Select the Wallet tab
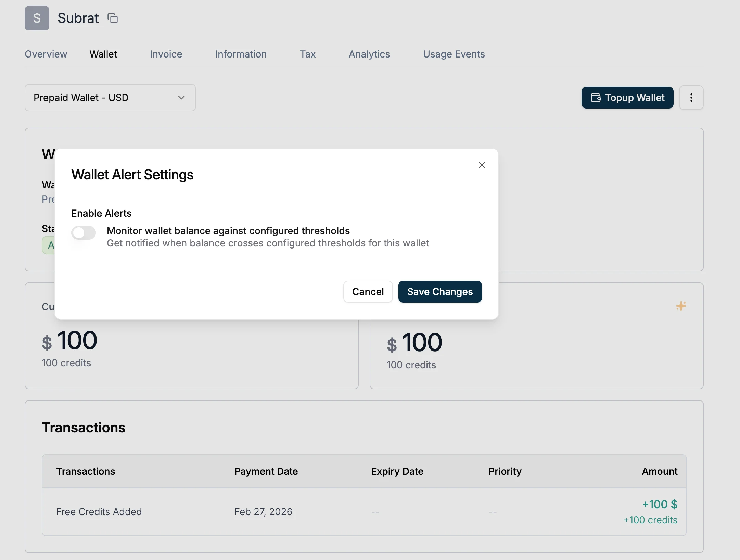The width and height of the screenshot is (740, 560). click(x=103, y=54)
